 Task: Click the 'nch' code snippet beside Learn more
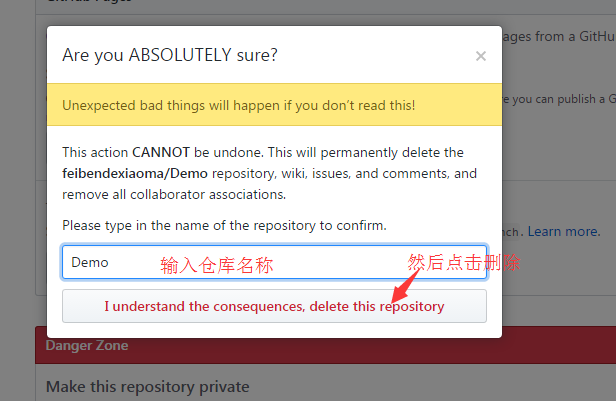(510, 232)
